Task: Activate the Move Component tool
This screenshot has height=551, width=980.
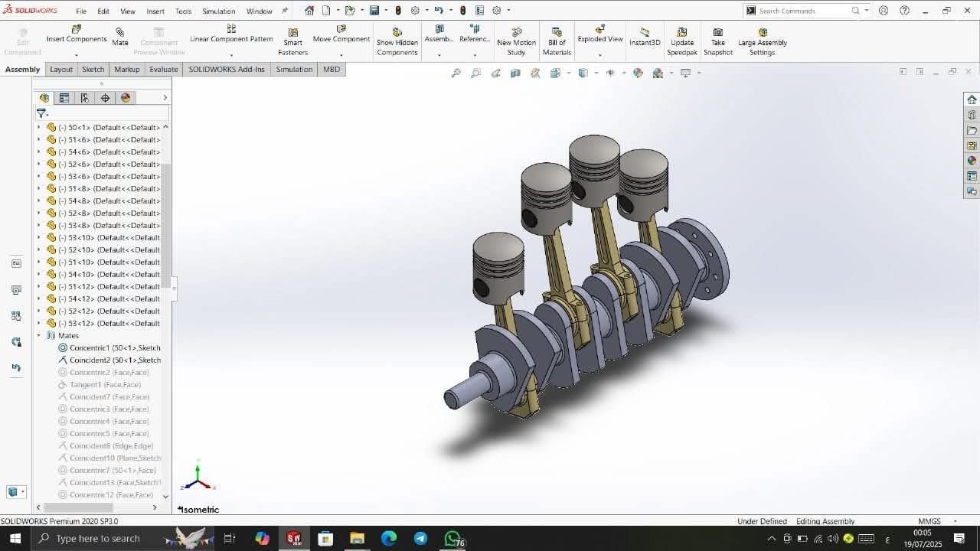Action: pos(341,34)
